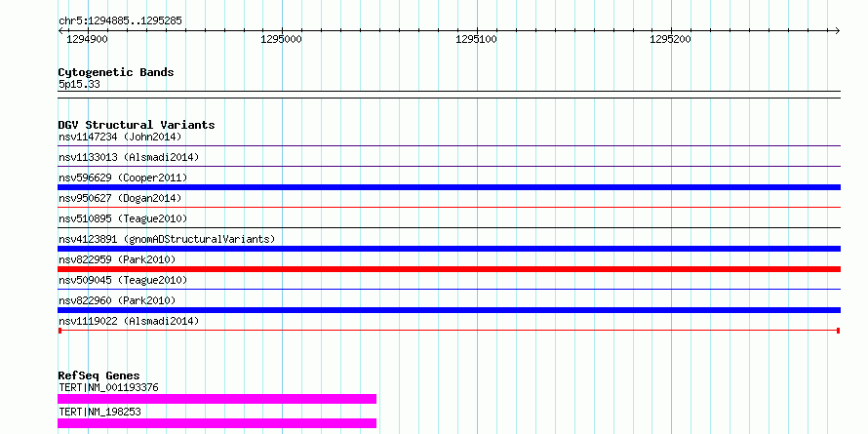Open variant nsv1119022 (Alsmadi2014) label
This screenshot has width=868, height=434.
pos(129,321)
